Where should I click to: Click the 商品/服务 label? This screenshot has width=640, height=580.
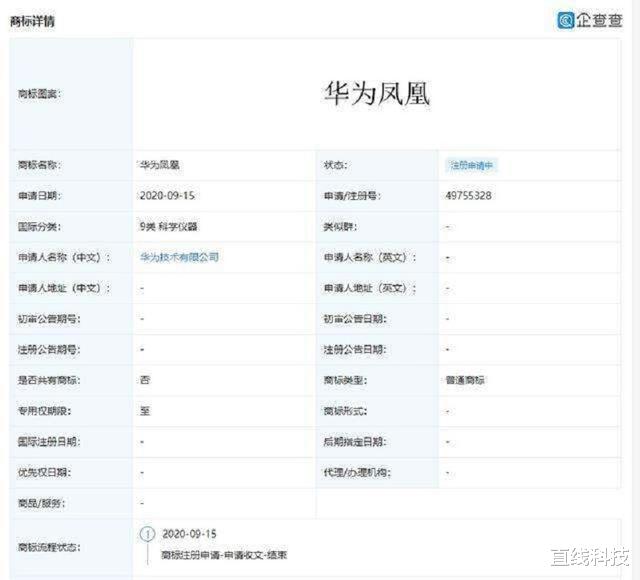click(41, 503)
